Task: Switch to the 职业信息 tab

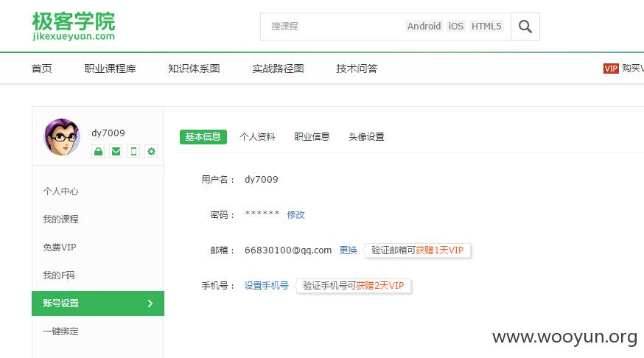Action: (x=312, y=137)
